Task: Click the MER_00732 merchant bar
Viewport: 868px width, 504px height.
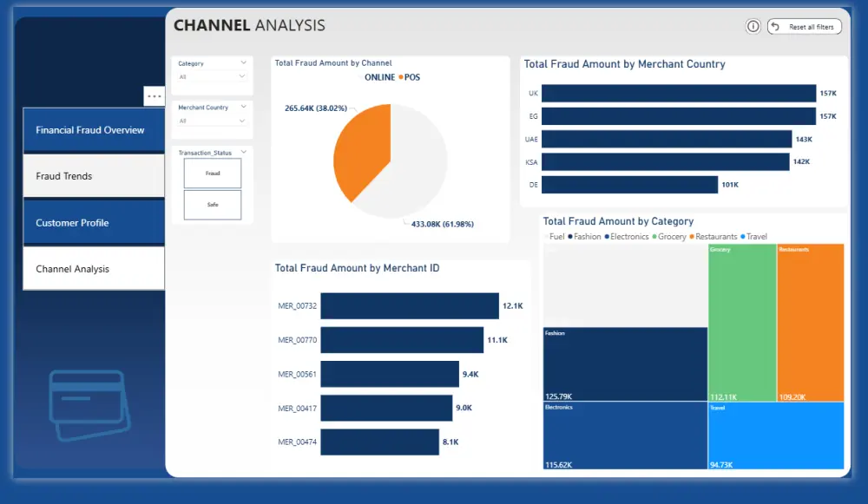Action: pyautogui.click(x=410, y=306)
